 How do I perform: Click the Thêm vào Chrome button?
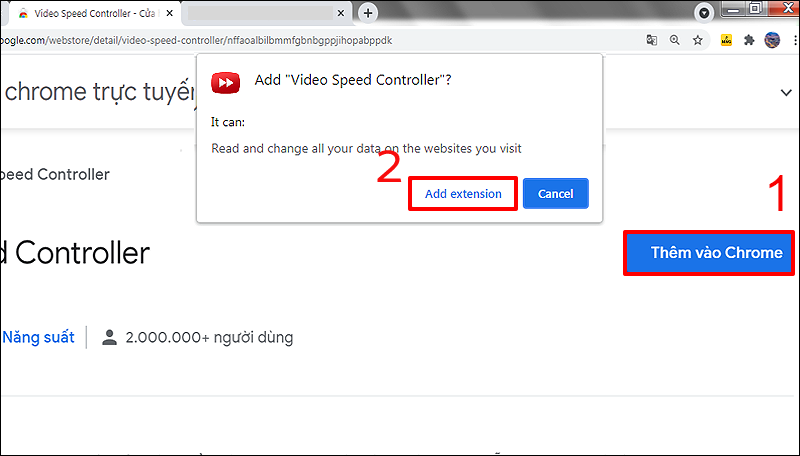(x=709, y=252)
